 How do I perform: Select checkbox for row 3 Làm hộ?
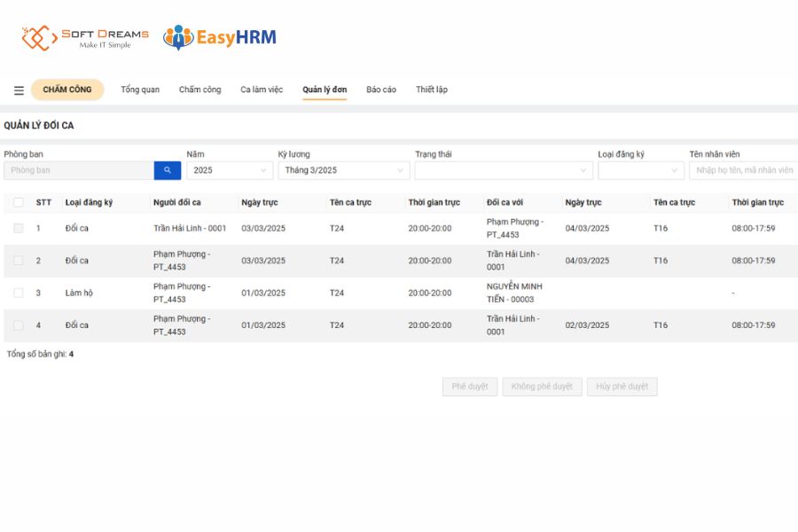tap(19, 293)
